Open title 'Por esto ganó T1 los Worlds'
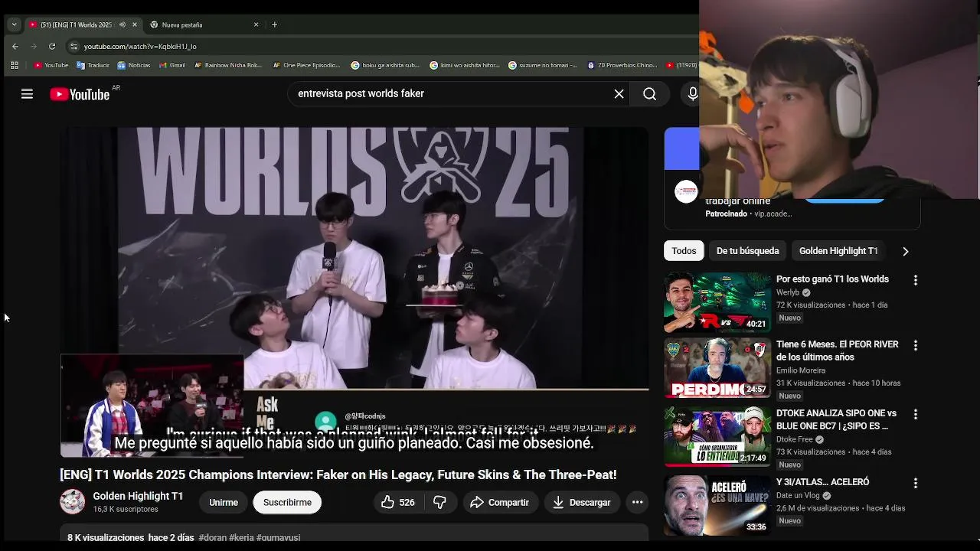Image resolution: width=980 pixels, height=551 pixels. 832,279
